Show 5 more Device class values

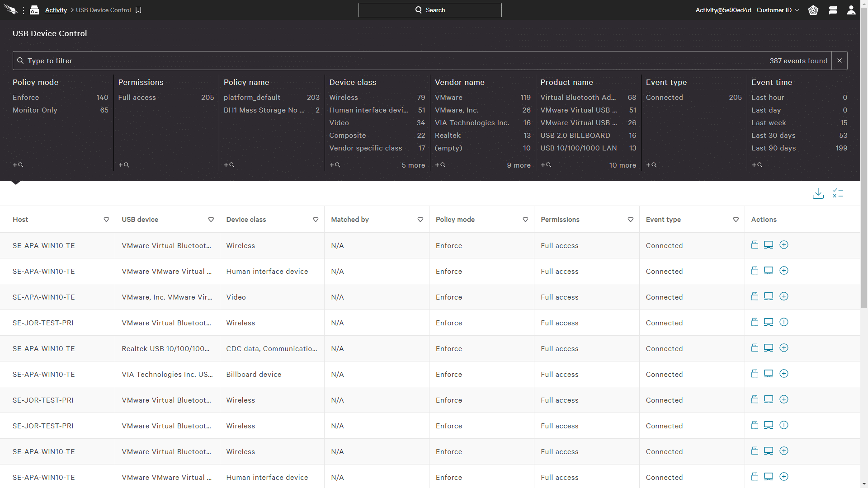(413, 165)
